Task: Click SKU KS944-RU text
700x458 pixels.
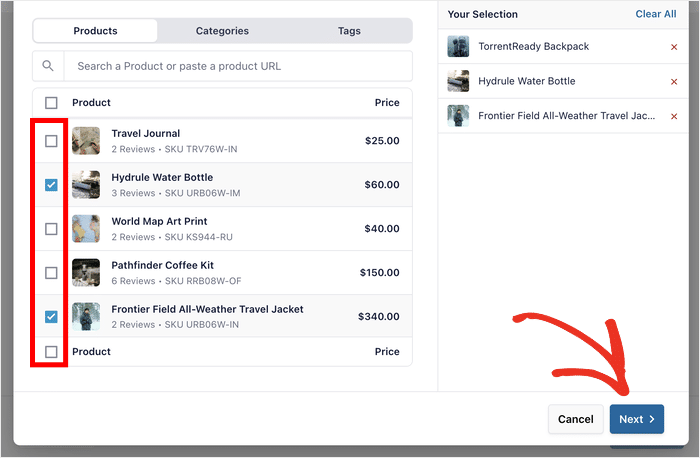Action: click(x=199, y=237)
